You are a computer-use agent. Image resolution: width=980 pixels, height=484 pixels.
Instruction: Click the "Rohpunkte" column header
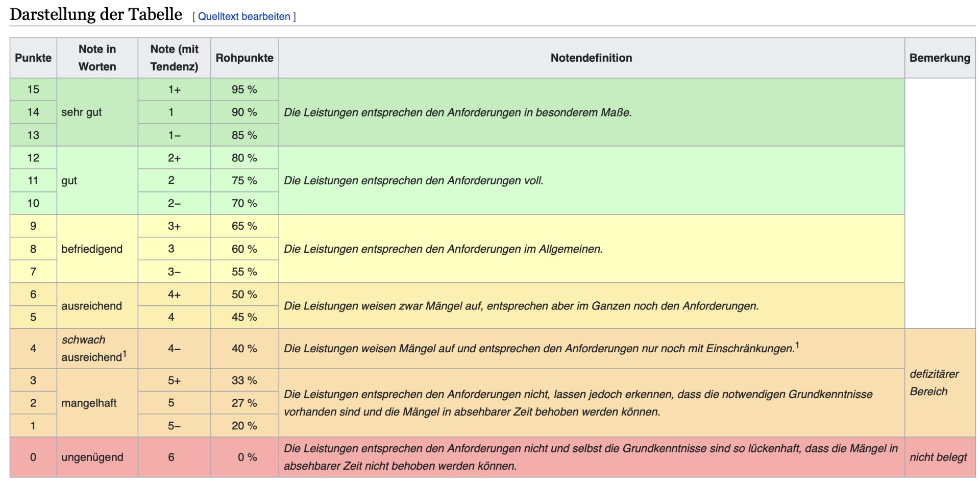244,58
